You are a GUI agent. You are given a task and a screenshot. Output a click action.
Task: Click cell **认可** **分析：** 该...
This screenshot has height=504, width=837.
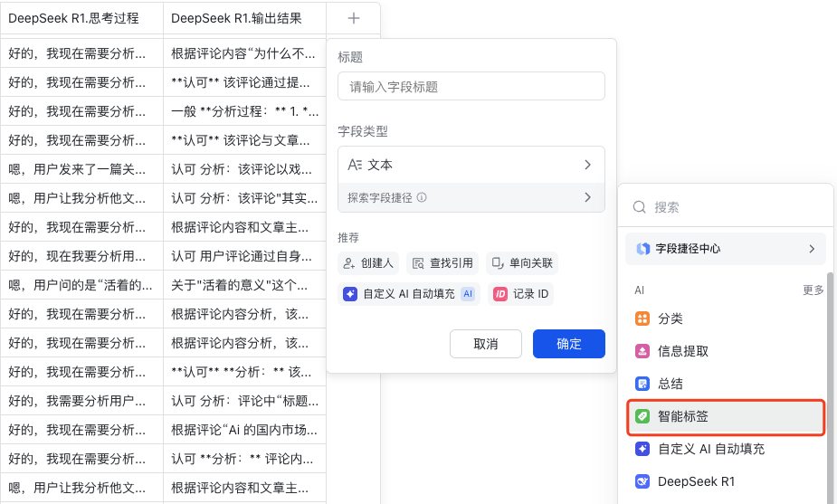[x=244, y=372]
